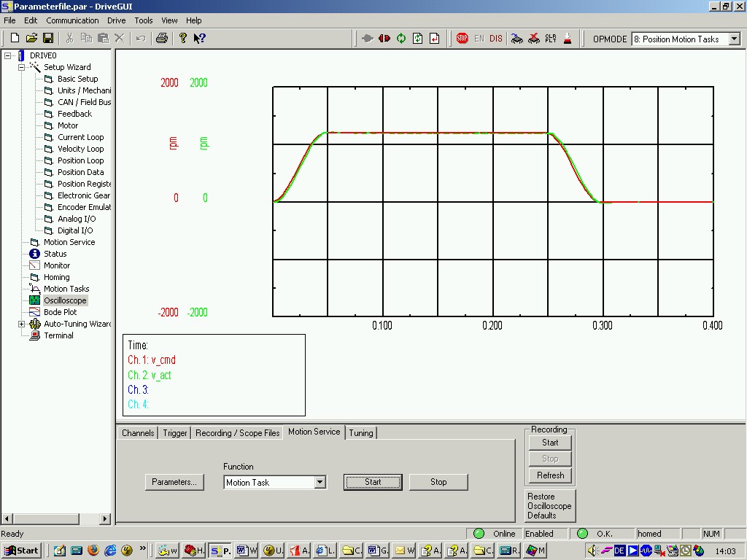Select Bode Plot in the tree

(60, 312)
